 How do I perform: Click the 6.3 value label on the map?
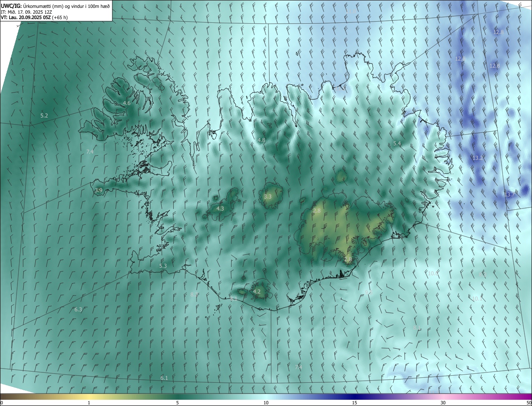coord(78,309)
